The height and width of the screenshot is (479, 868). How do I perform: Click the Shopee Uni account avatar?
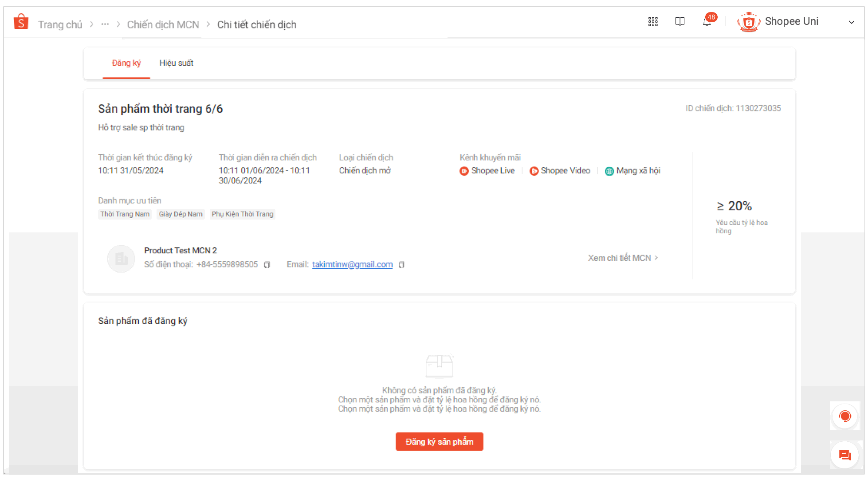coord(748,21)
